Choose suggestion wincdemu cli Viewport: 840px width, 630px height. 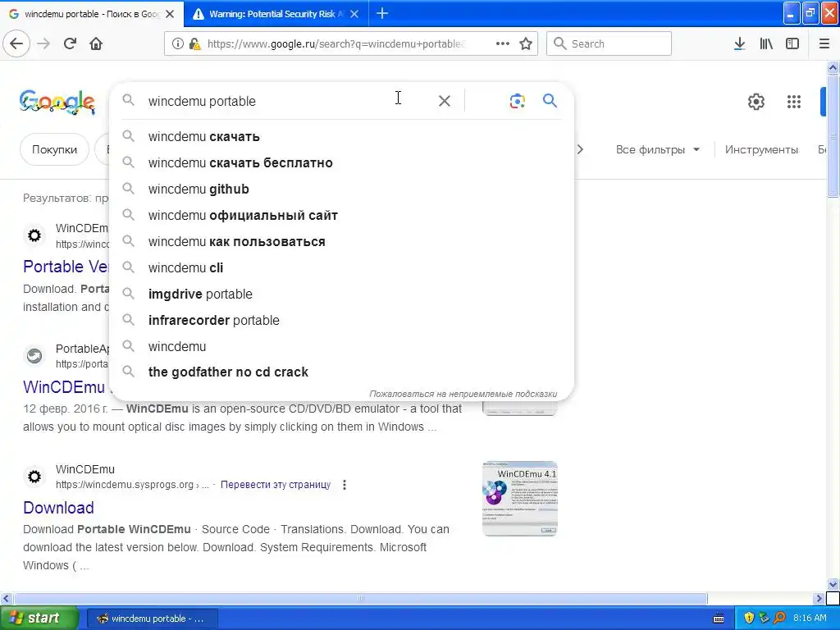(341, 268)
